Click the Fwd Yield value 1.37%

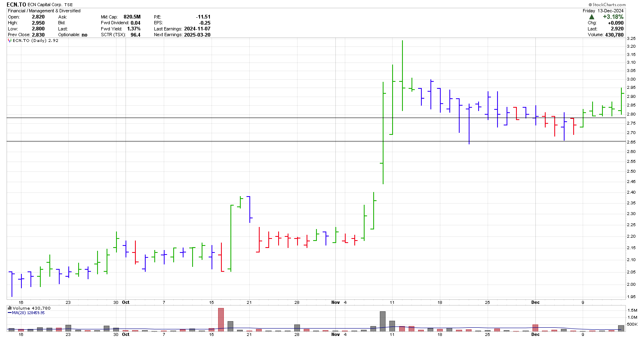[x=134, y=29]
